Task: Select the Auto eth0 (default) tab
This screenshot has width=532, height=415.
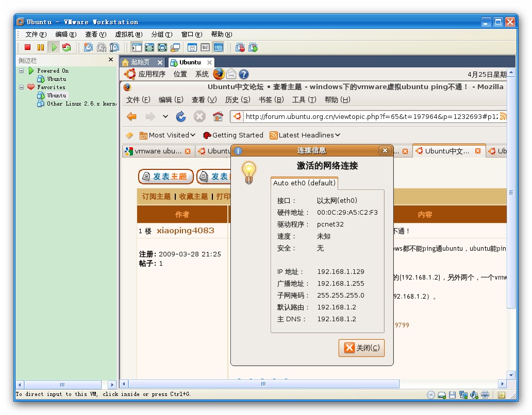Action: [304, 183]
